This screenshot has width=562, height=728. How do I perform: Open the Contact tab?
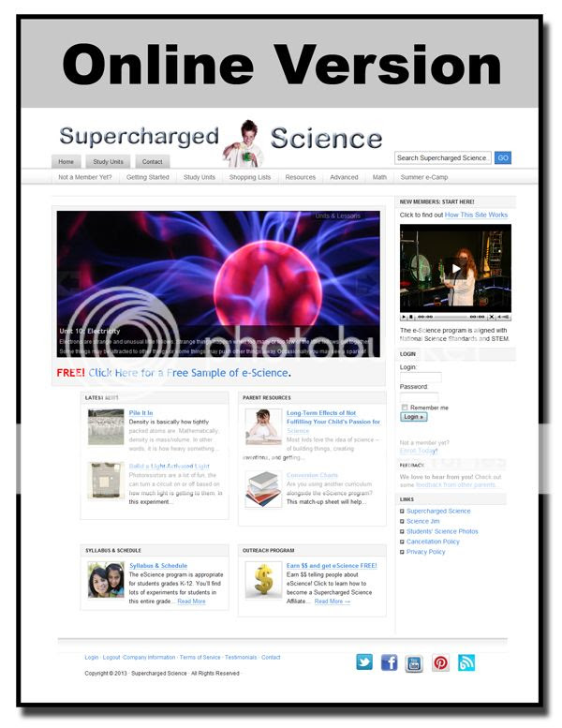click(153, 161)
